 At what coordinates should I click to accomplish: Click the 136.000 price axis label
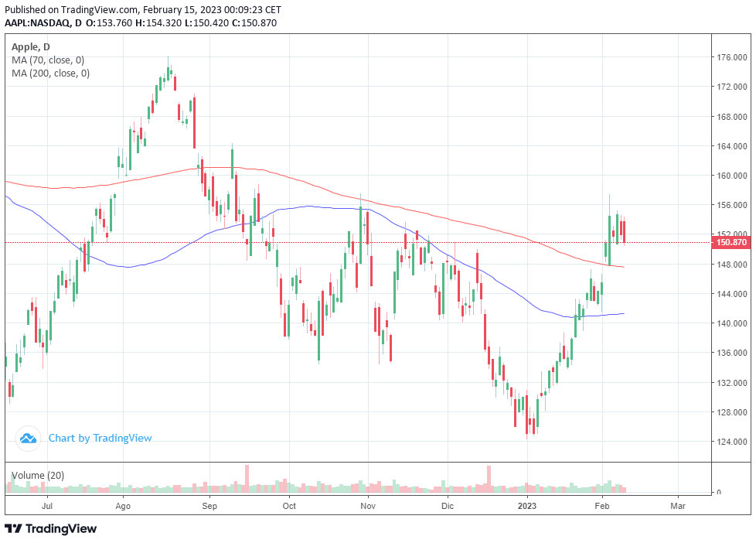pos(732,353)
